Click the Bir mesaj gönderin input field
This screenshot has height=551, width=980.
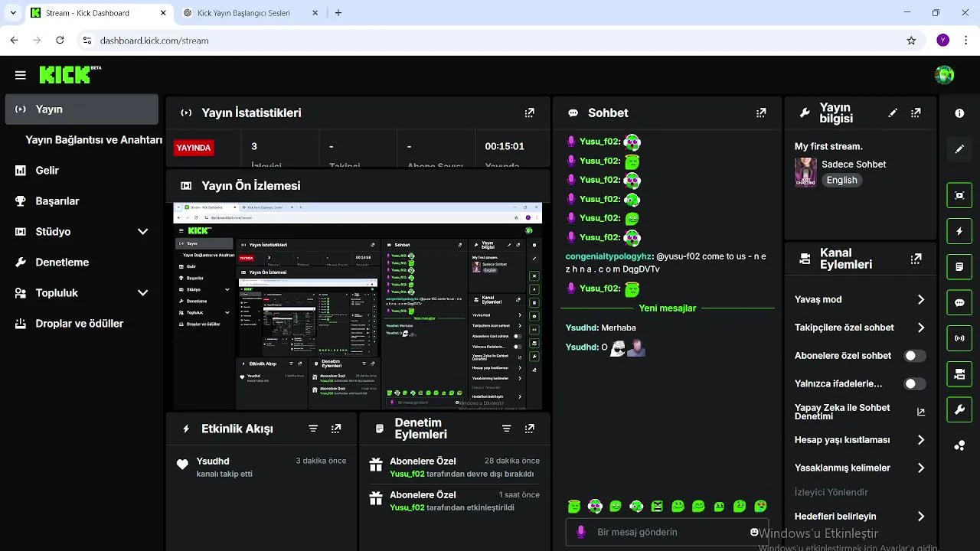pyautogui.click(x=666, y=532)
